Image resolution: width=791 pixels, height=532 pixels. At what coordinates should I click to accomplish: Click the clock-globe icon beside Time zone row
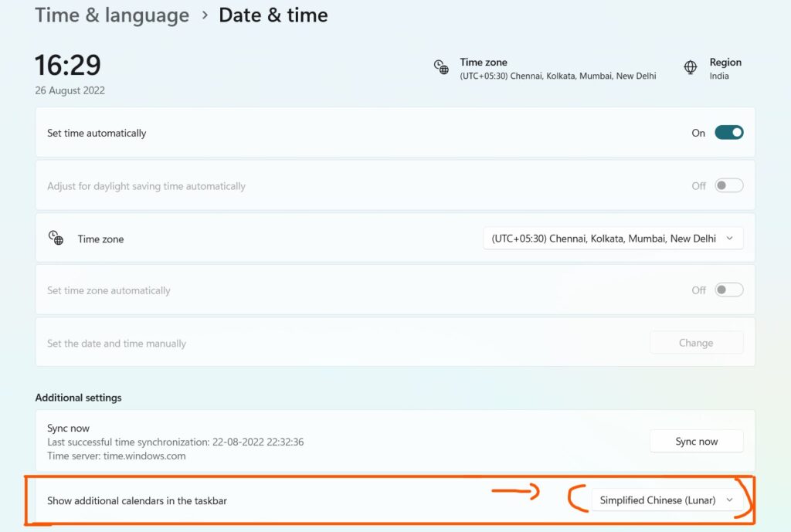(x=56, y=239)
